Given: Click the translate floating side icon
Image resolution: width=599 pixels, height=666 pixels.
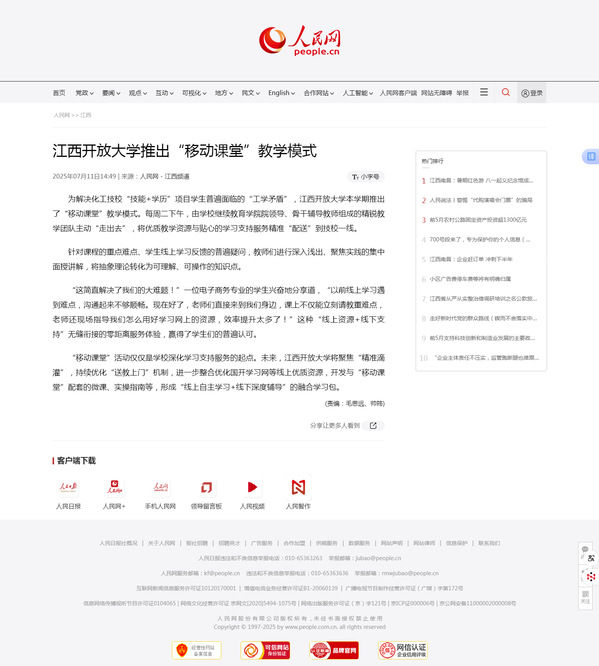Looking at the screenshot, I should (591, 156).
